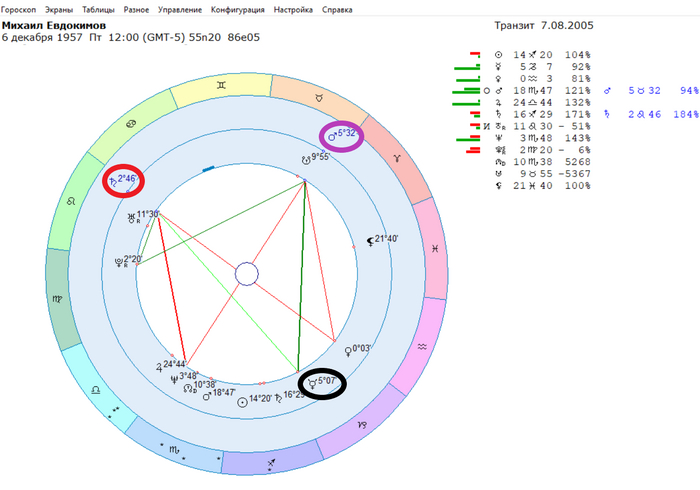
Task: Click the blue transit Mars value 94%
Action: coord(689,91)
